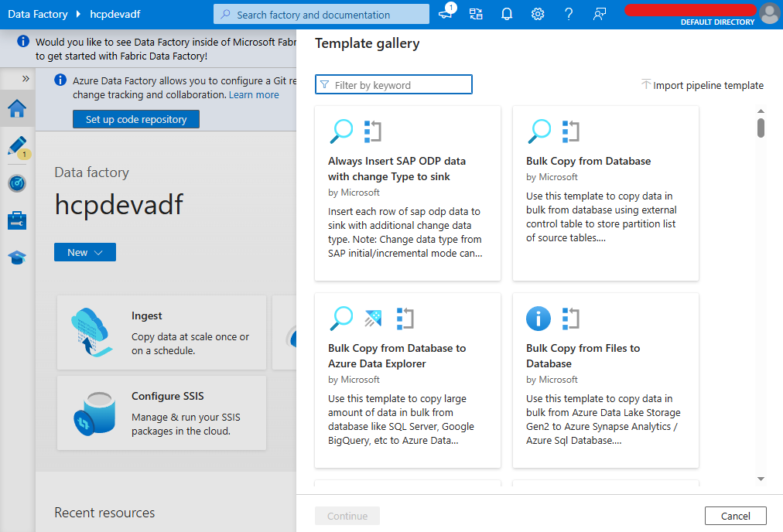
Task: Open the Home hub icon in sidebar
Action: 17,108
